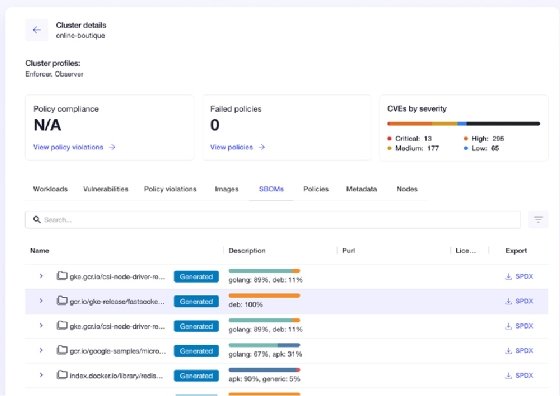Switch to the Vulnerabilities tab
Screen dimensions: 560x396
tap(106, 189)
